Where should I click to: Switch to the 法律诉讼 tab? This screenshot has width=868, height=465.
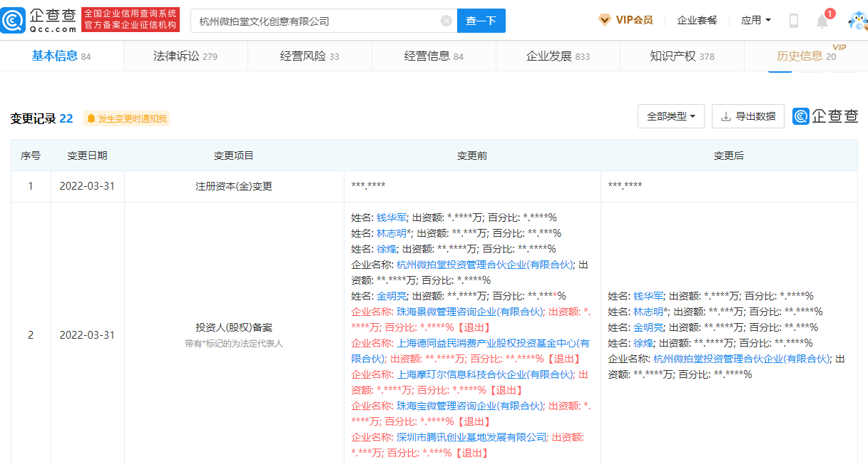pyautogui.click(x=185, y=56)
